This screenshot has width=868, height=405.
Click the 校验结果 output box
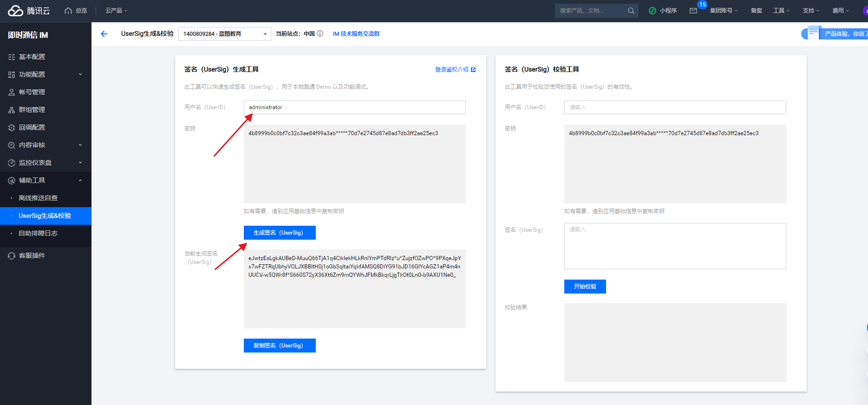pyautogui.click(x=675, y=343)
